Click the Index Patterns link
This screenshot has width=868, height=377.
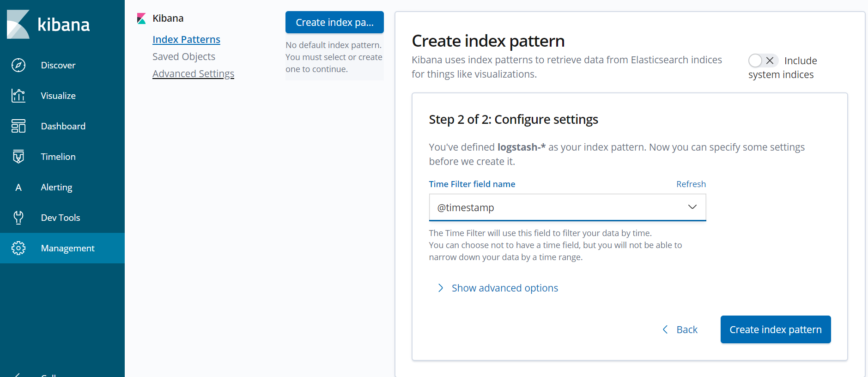[186, 39]
